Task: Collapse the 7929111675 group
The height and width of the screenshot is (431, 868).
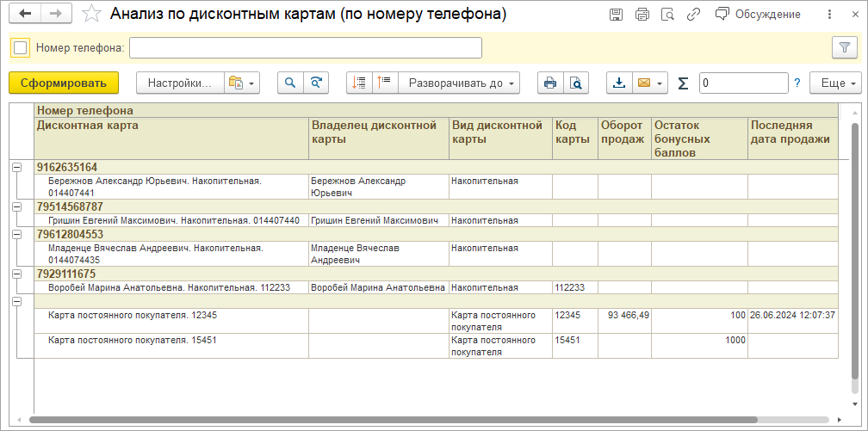Action: (x=17, y=274)
